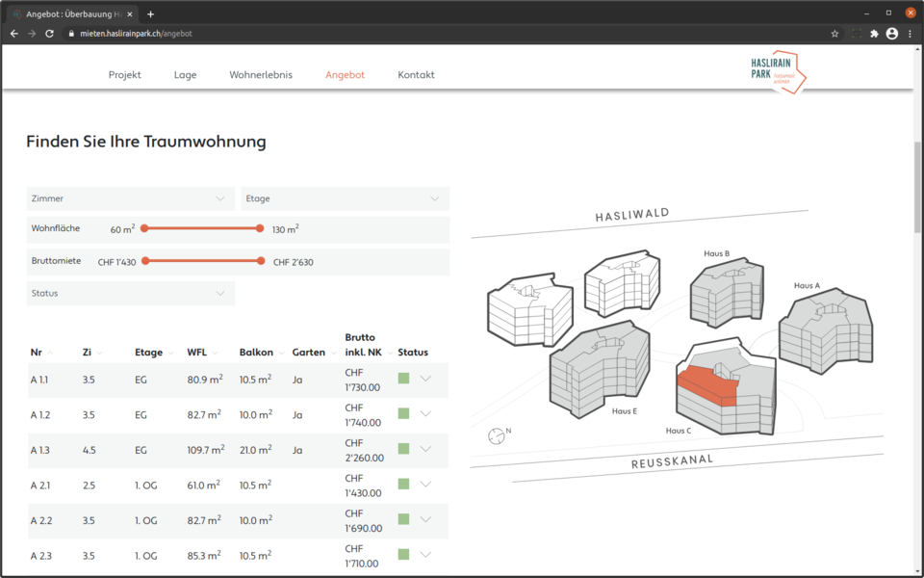Expand details of apartment A 2.1
Image resolution: width=924 pixels, height=578 pixels.
click(425, 485)
